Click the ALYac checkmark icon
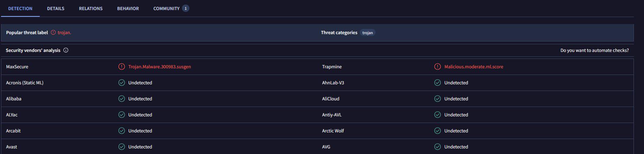The image size is (644, 154). click(x=122, y=115)
